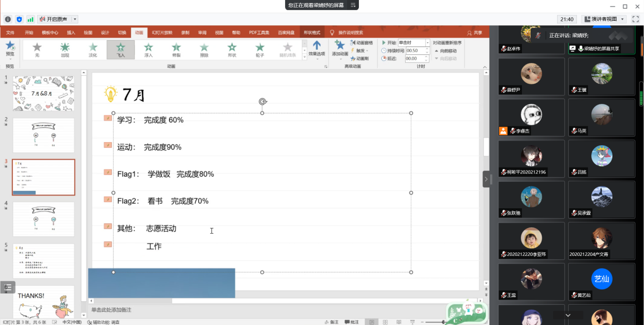The height and width of the screenshot is (325, 644).
Task: Apply the 淡化 (Fade) animation effect
Action: point(93,49)
